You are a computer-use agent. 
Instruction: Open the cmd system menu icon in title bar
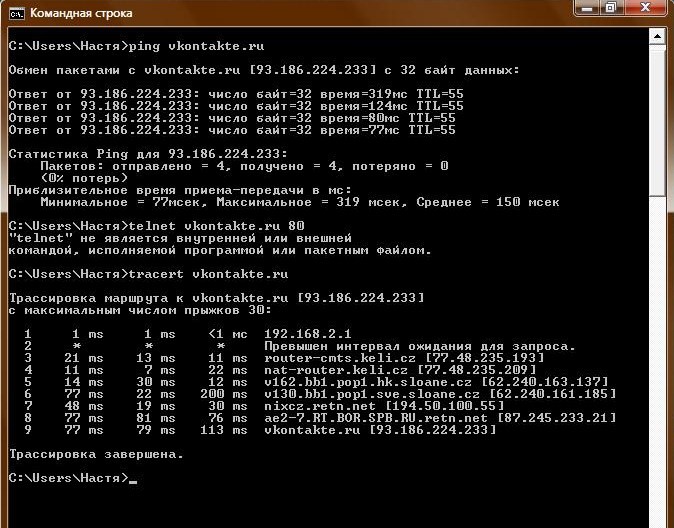click(x=17, y=14)
